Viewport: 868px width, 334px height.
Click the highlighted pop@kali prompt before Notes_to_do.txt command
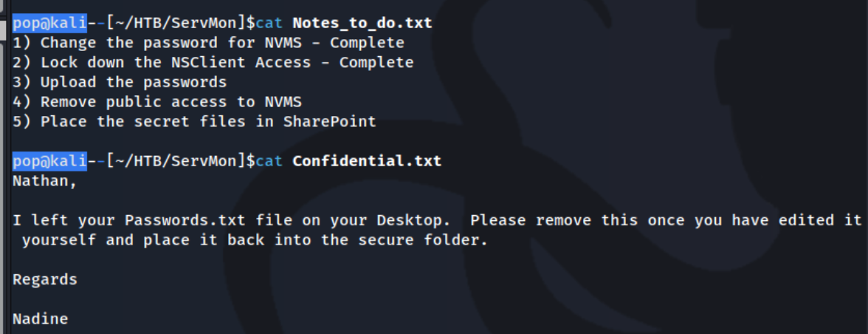point(50,23)
